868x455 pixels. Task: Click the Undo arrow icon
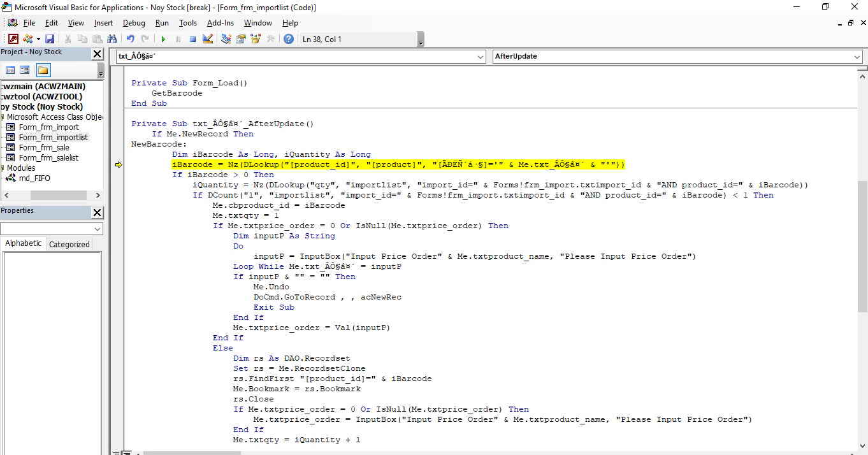[130, 39]
